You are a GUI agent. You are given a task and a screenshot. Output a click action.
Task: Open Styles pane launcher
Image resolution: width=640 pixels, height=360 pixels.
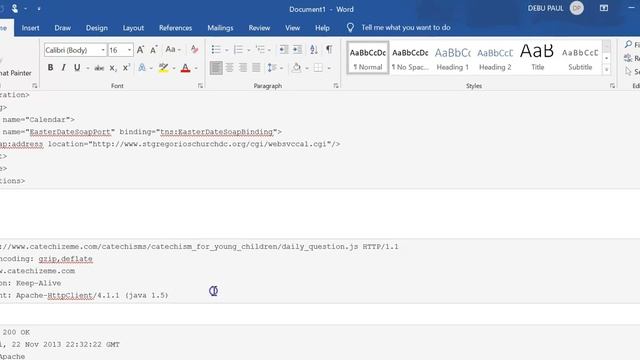coord(613,86)
